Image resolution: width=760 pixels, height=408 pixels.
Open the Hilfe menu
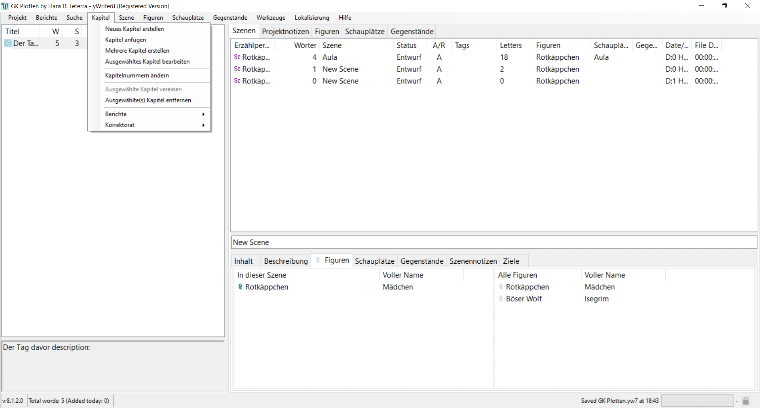(345, 17)
